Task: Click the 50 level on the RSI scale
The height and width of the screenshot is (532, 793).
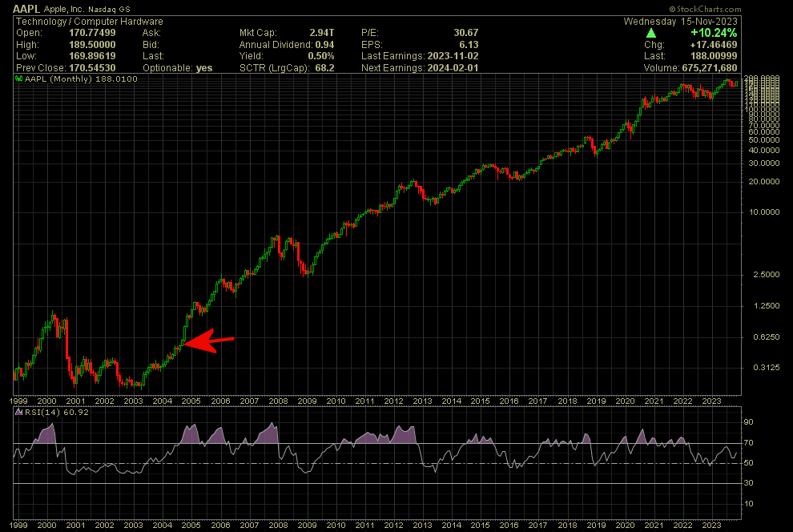Action: (748, 463)
